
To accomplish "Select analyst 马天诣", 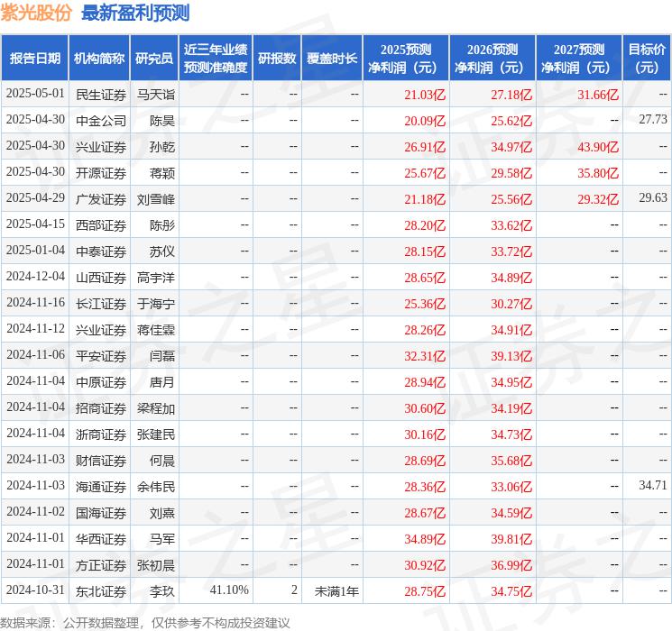I will click(x=155, y=95).
